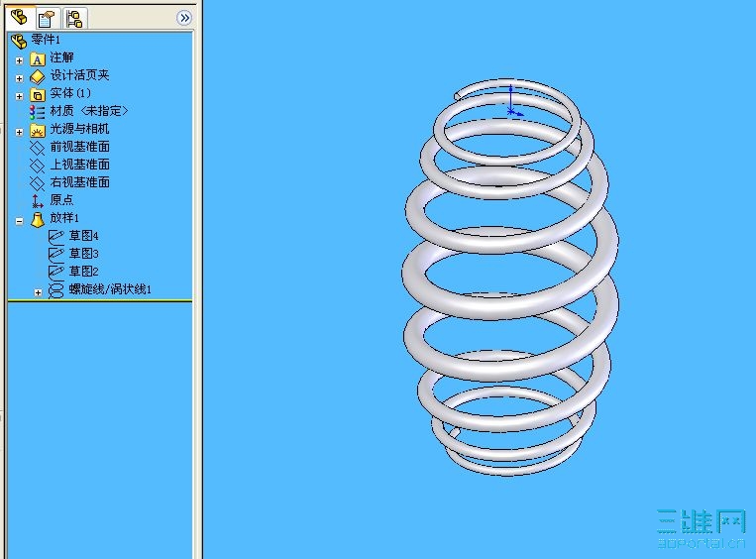The width and height of the screenshot is (756, 559).
Task: Expand the panel with double-chevron button
Action: pos(184,18)
